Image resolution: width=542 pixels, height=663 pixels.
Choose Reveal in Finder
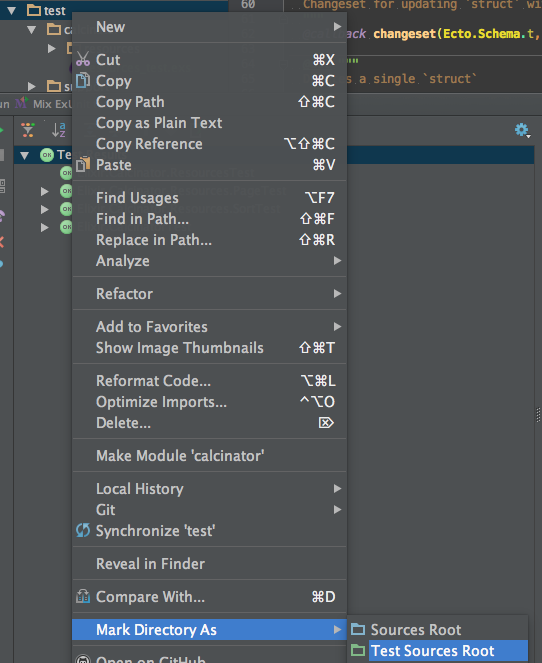(209, 564)
